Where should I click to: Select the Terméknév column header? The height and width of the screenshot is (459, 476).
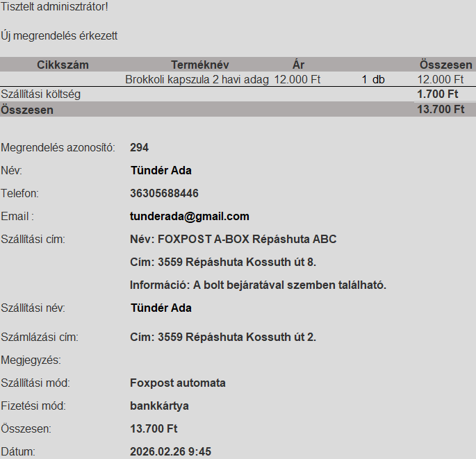(199, 65)
